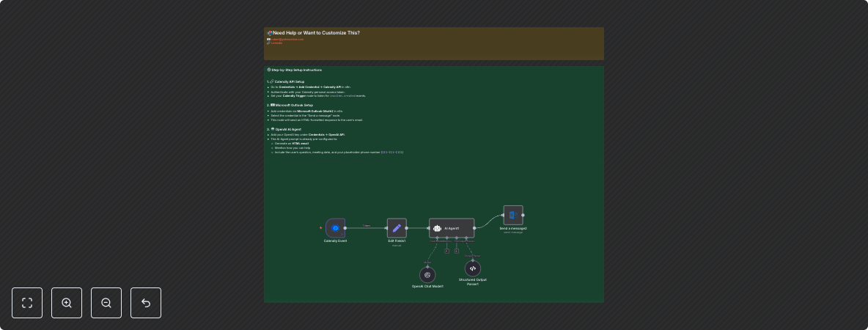The image size is (868, 330).
Task: Reset the canvas zoom with undo arrow
Action: 146,303
